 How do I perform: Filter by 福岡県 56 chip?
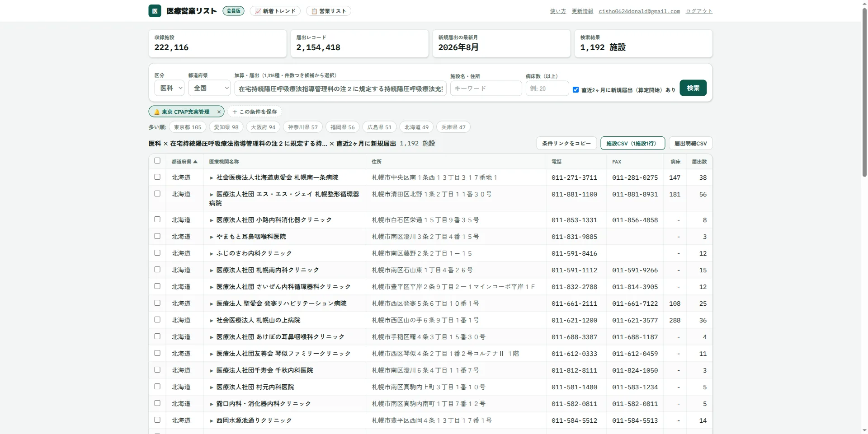click(x=343, y=127)
